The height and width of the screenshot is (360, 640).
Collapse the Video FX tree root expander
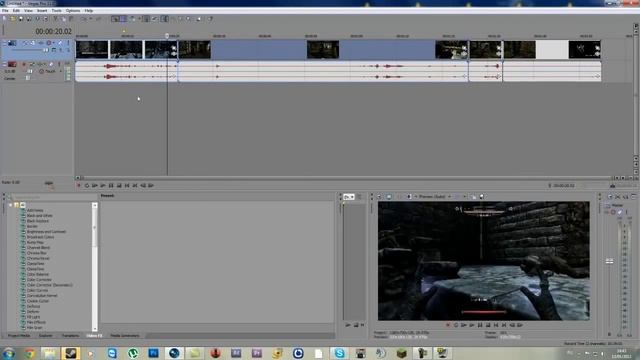[x=11, y=205]
